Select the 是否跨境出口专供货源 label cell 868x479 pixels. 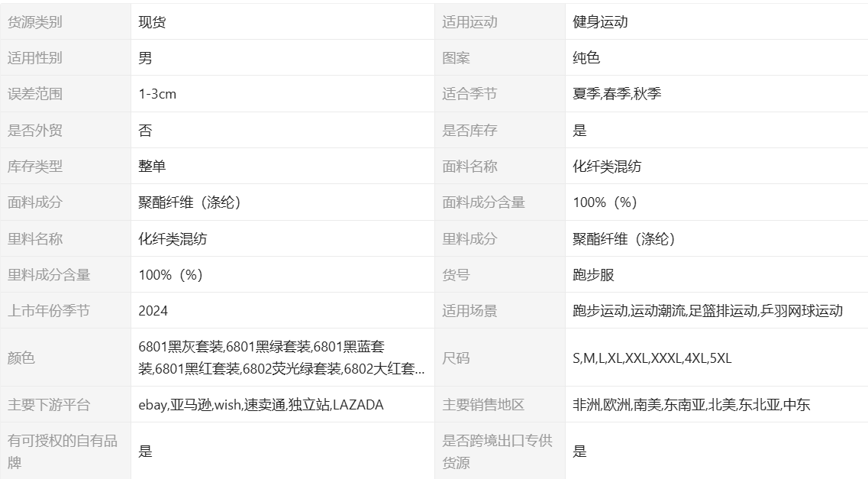click(x=497, y=451)
